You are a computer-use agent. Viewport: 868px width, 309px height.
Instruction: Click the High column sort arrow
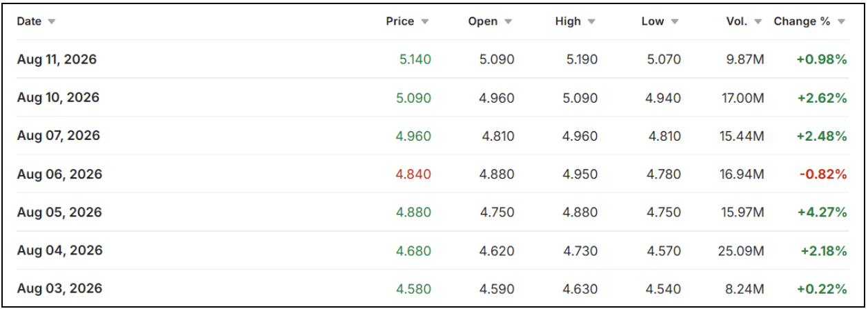click(x=591, y=22)
